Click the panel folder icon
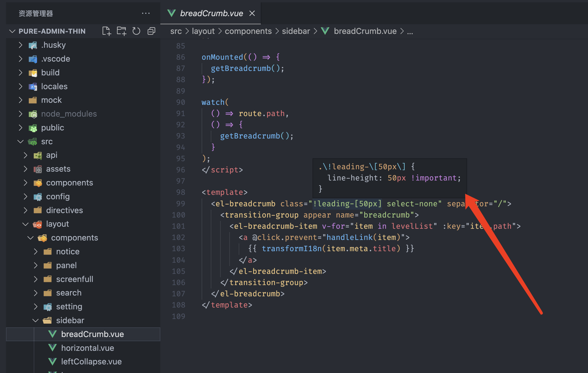Image resolution: width=588 pixels, height=373 pixels. click(x=48, y=266)
